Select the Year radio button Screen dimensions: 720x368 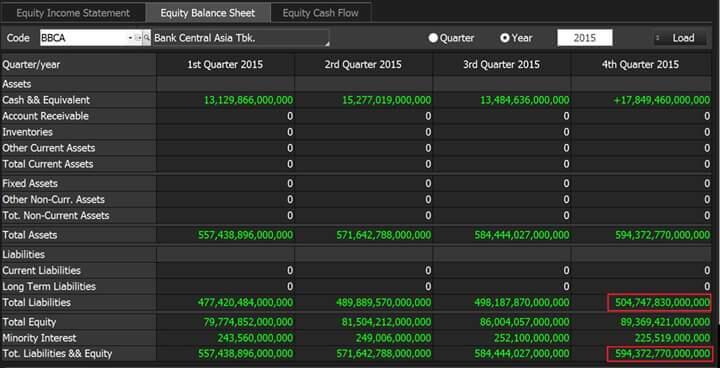click(x=505, y=38)
